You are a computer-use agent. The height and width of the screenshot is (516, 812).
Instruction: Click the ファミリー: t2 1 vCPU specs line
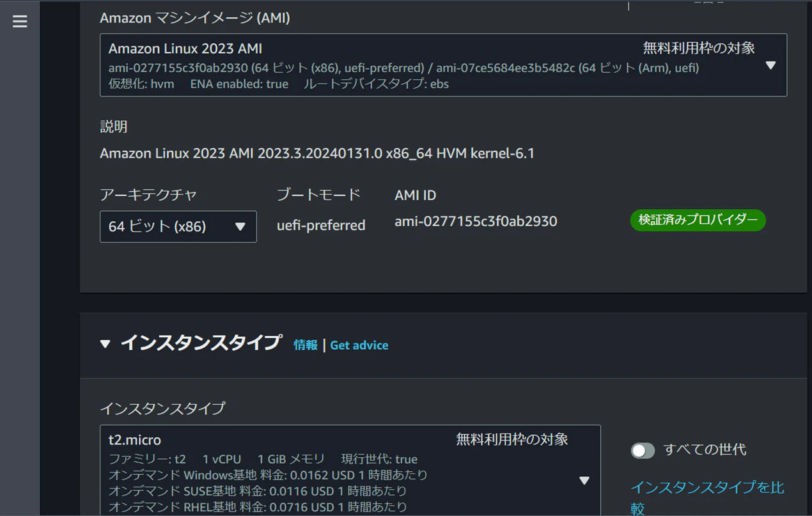point(263,459)
